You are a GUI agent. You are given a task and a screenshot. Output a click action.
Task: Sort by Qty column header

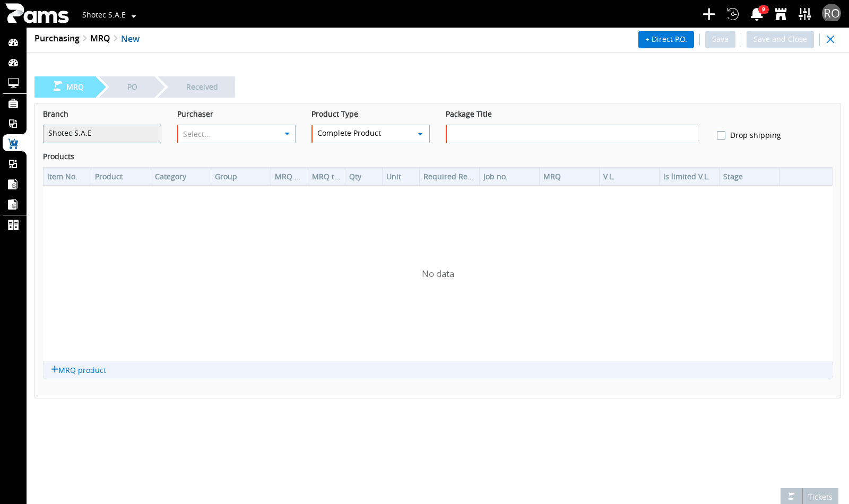tap(363, 177)
